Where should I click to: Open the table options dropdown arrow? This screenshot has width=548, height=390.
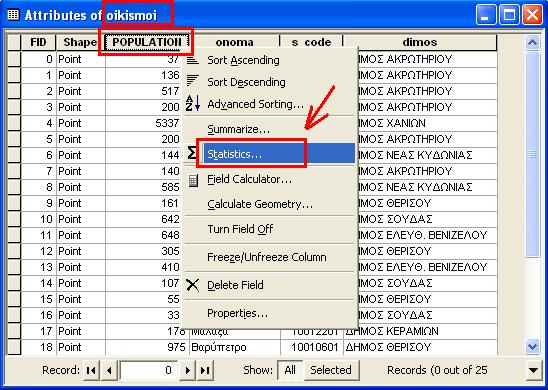[534, 370]
